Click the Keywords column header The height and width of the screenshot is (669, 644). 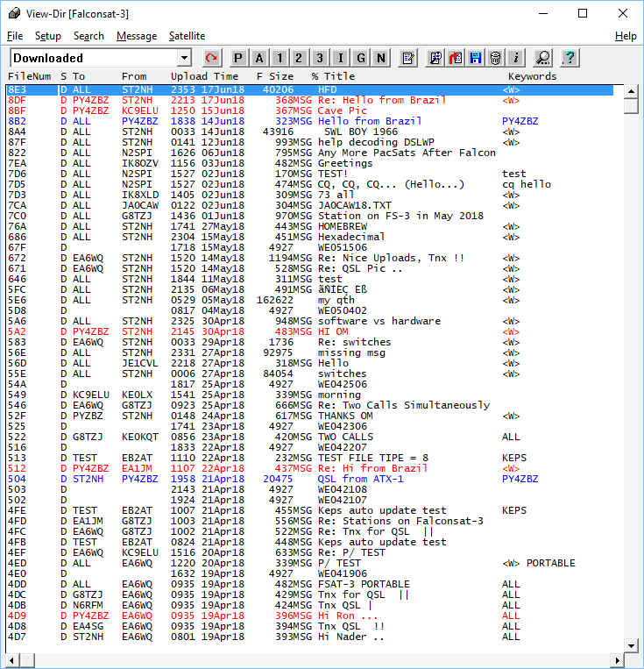click(x=532, y=76)
